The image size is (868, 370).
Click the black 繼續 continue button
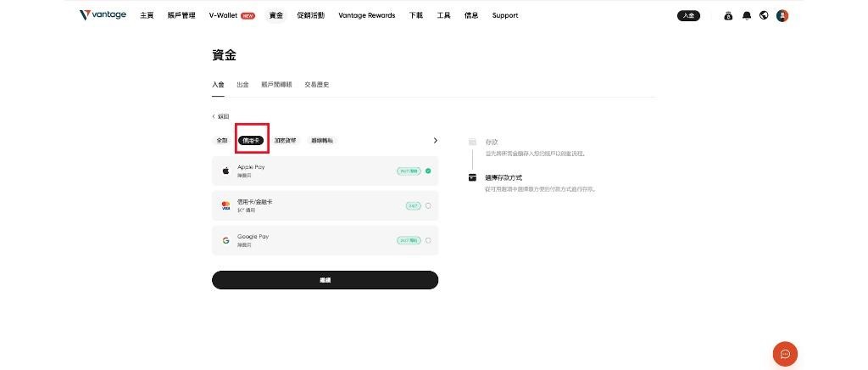point(325,280)
